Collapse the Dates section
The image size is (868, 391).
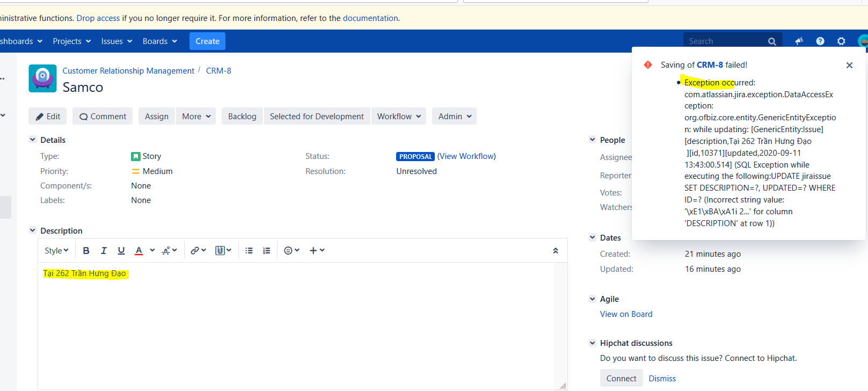click(x=592, y=237)
